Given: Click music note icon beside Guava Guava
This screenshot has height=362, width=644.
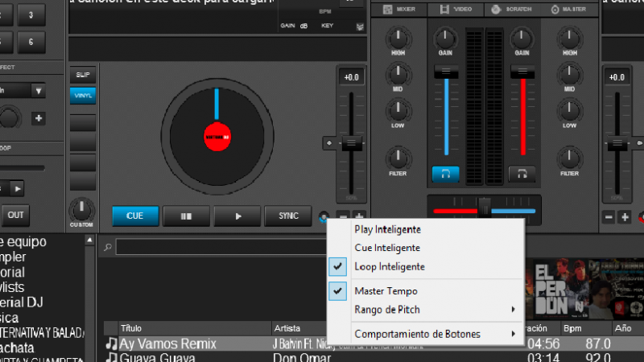Looking at the screenshot, I should click(x=111, y=357).
